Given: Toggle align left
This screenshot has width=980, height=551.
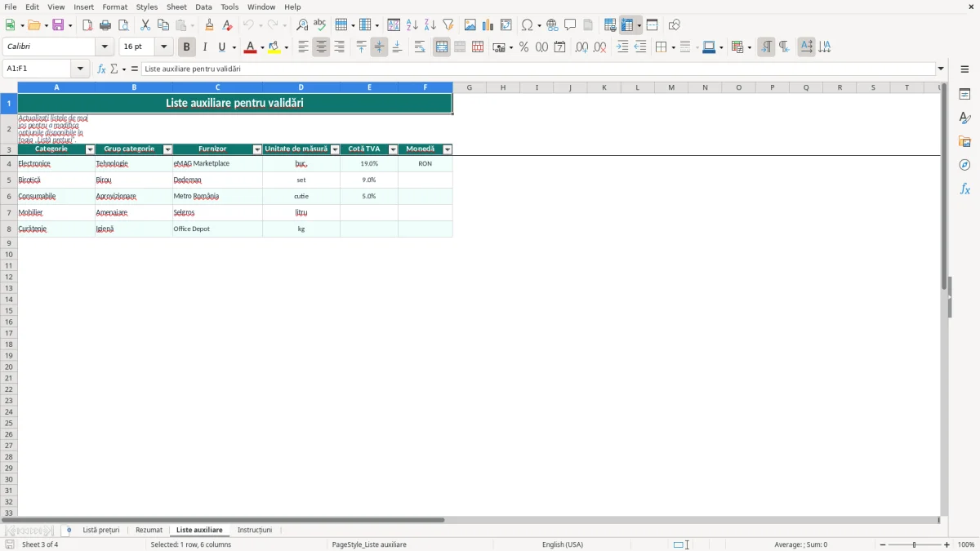Looking at the screenshot, I should click(303, 47).
